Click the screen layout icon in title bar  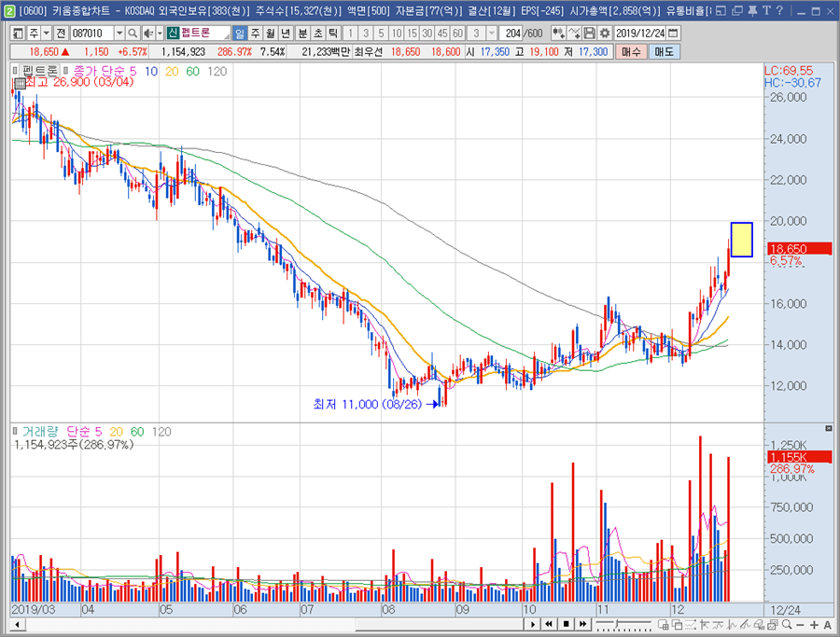tap(721, 10)
